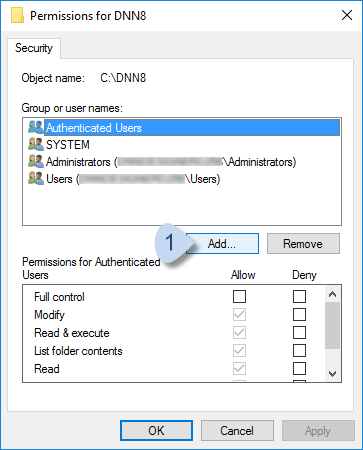Click the permissions list scroll down arrow
363x450 pixels.
(332, 373)
